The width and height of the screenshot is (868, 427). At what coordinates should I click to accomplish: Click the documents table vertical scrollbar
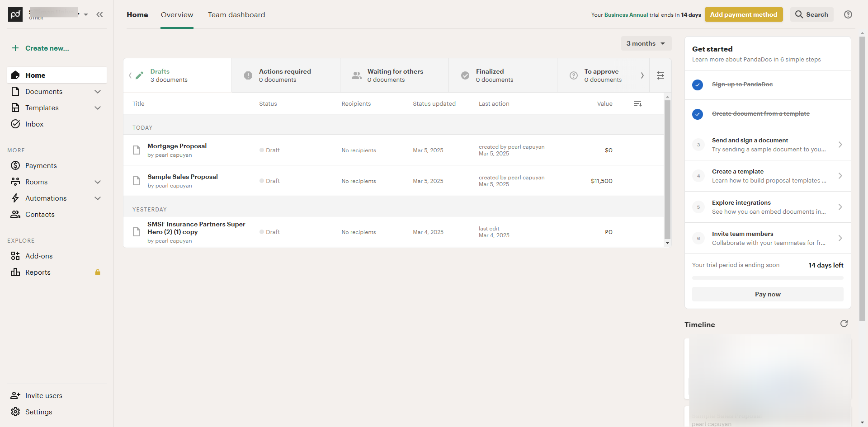coord(667,169)
